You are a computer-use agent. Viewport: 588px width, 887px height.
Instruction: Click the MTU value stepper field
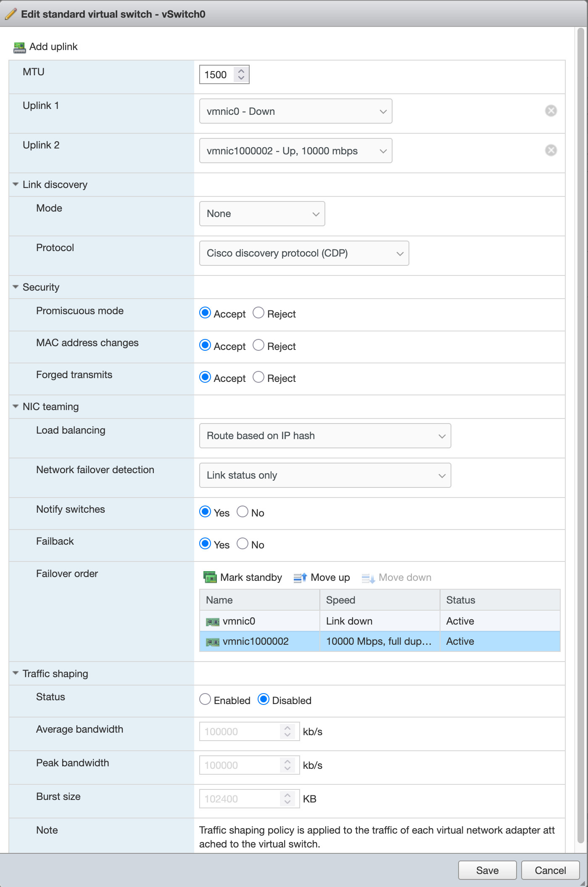coord(217,75)
